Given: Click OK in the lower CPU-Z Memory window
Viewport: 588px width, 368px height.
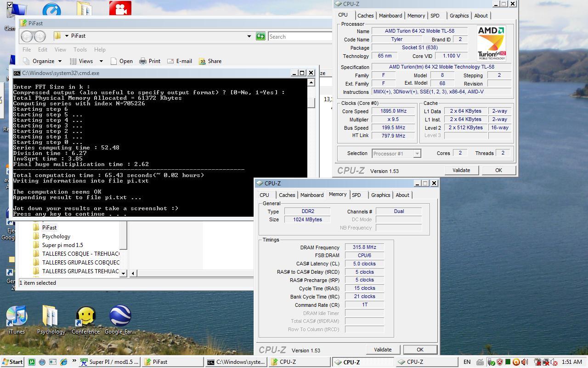Looking at the screenshot, I should [420, 350].
